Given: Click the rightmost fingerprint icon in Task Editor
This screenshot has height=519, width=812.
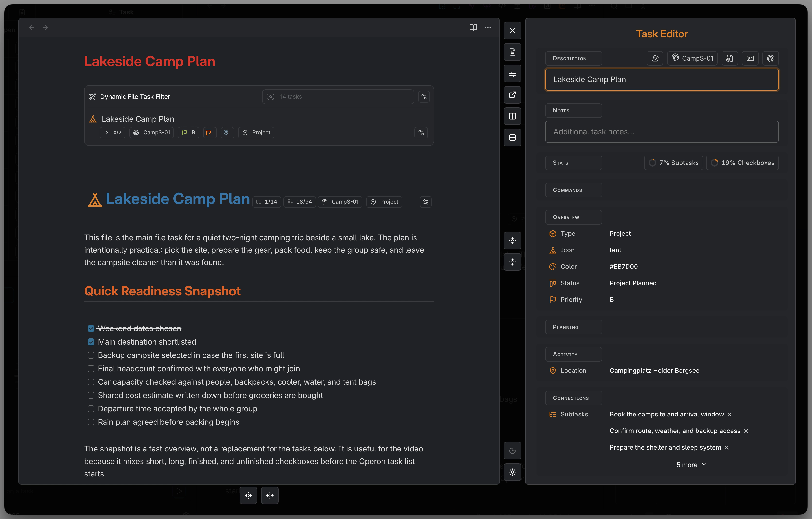Looking at the screenshot, I should pos(770,58).
